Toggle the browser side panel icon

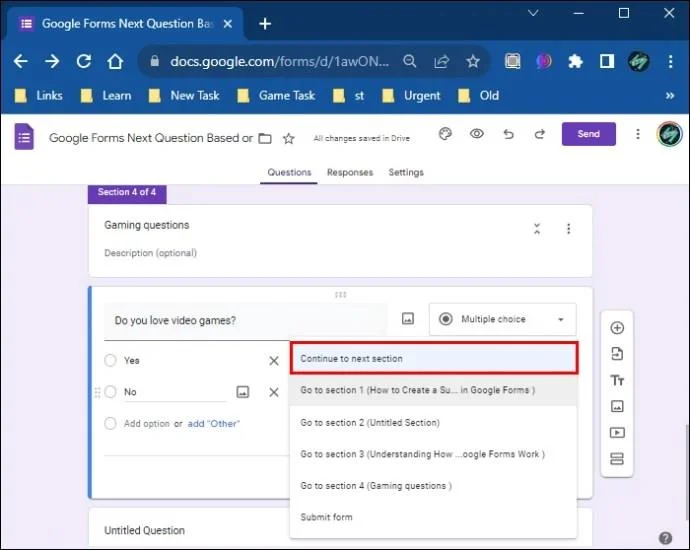(x=607, y=61)
